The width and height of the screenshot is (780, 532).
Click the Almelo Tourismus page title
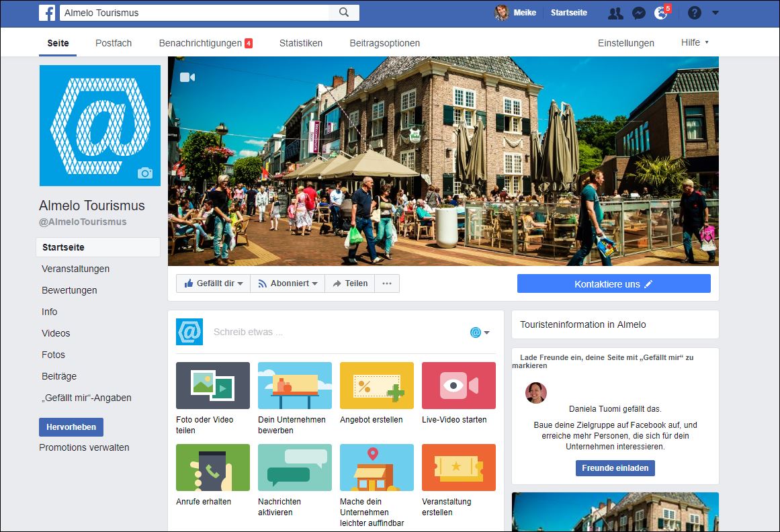coord(92,206)
